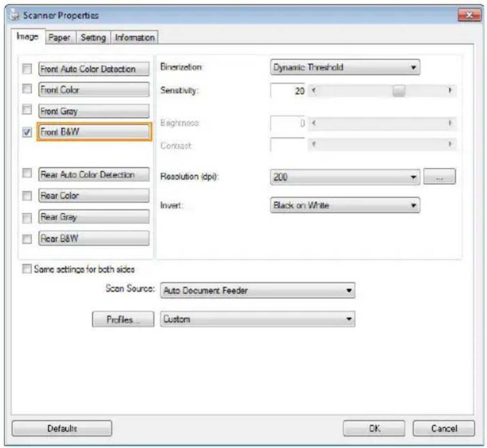This screenshot has height=448, width=487.
Task: Select the Image tab
Action: pyautogui.click(x=28, y=37)
